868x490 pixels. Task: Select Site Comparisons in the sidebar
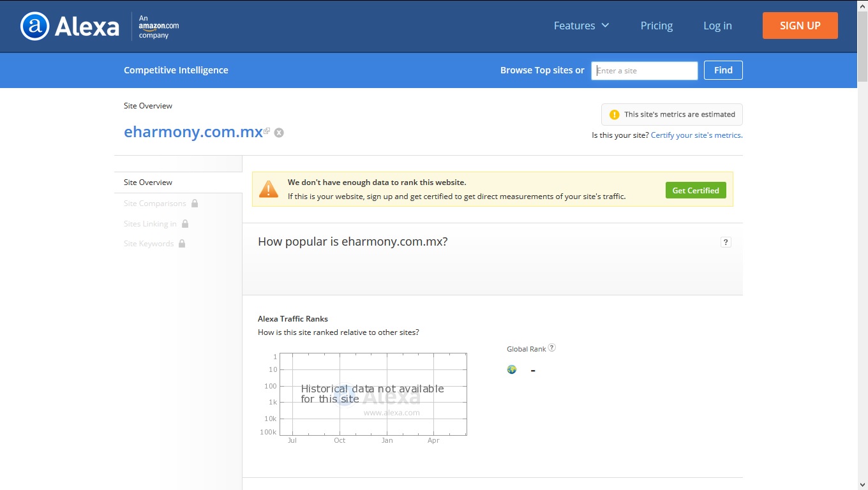click(155, 204)
